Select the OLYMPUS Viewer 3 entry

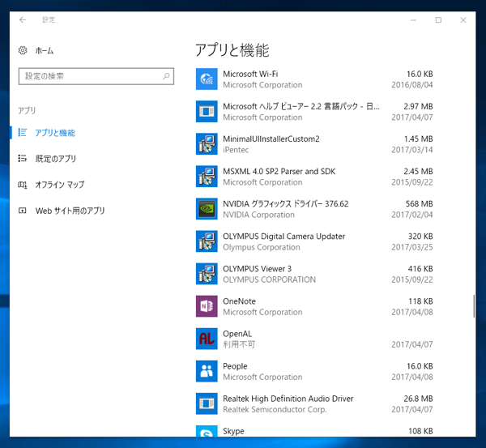(x=258, y=269)
